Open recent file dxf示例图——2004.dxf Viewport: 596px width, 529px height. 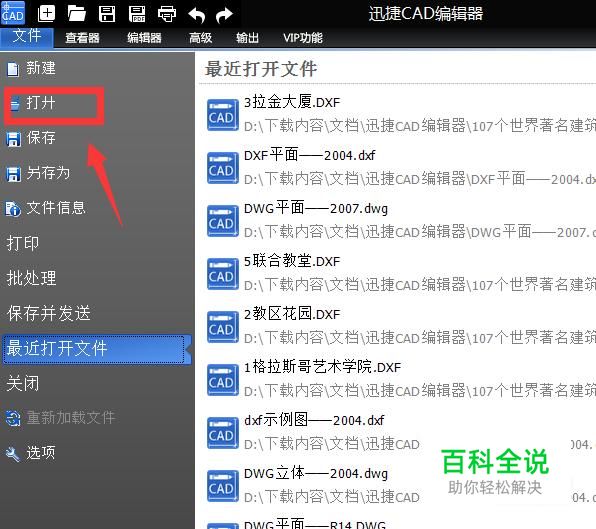[314, 420]
